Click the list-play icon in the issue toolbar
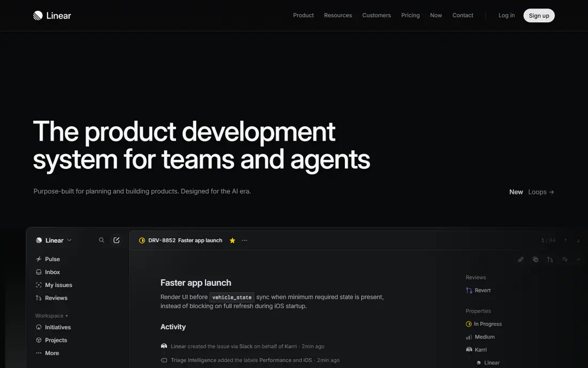This screenshot has width=588, height=368. pyautogui.click(x=565, y=259)
